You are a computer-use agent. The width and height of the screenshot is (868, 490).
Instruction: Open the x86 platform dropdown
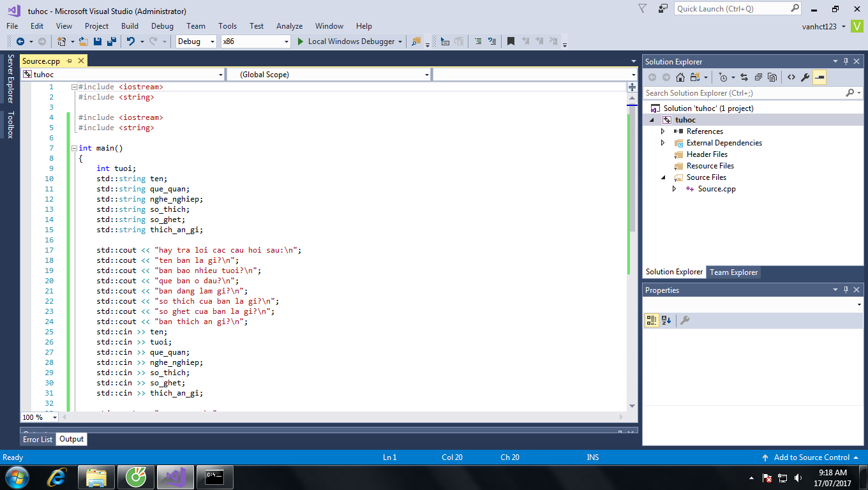point(255,41)
